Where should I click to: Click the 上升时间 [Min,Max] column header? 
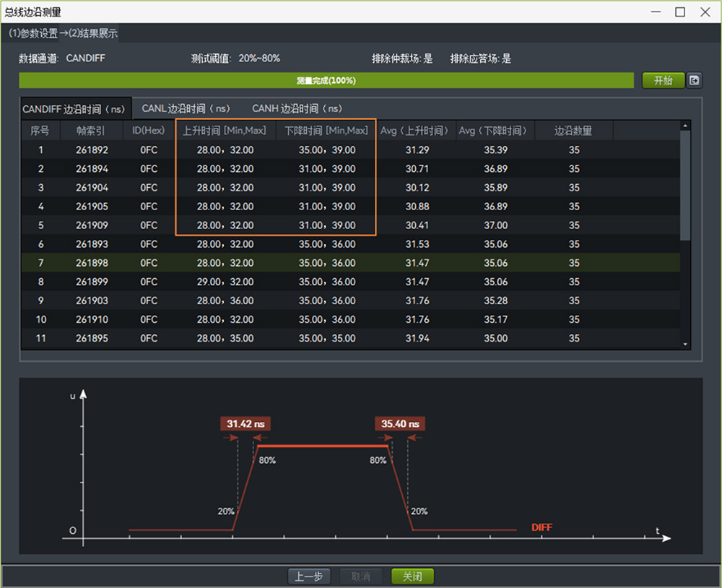click(224, 131)
